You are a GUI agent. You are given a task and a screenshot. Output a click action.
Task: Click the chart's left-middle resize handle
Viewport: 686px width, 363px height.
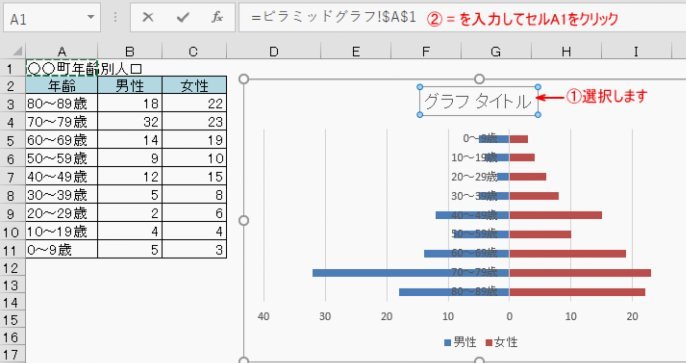(x=244, y=220)
